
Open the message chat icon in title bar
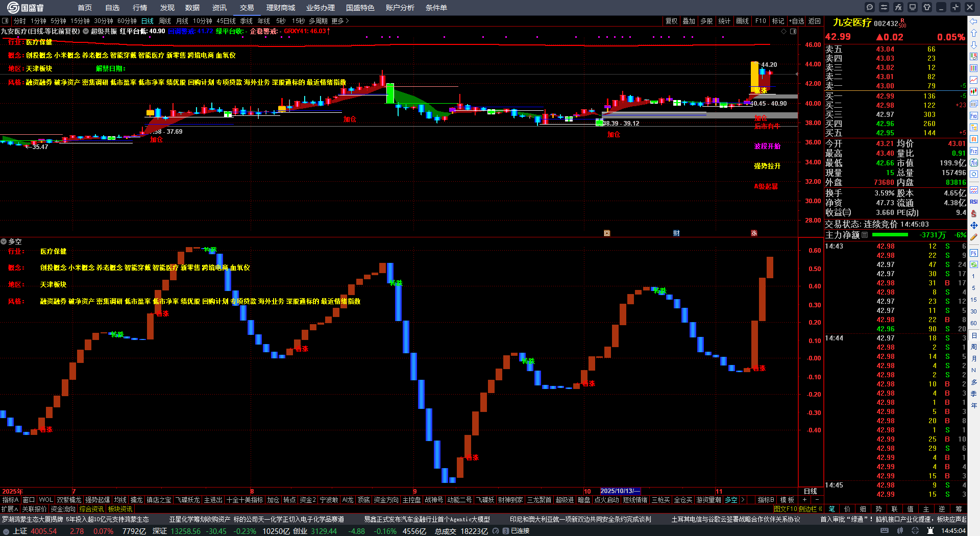(x=870, y=7)
